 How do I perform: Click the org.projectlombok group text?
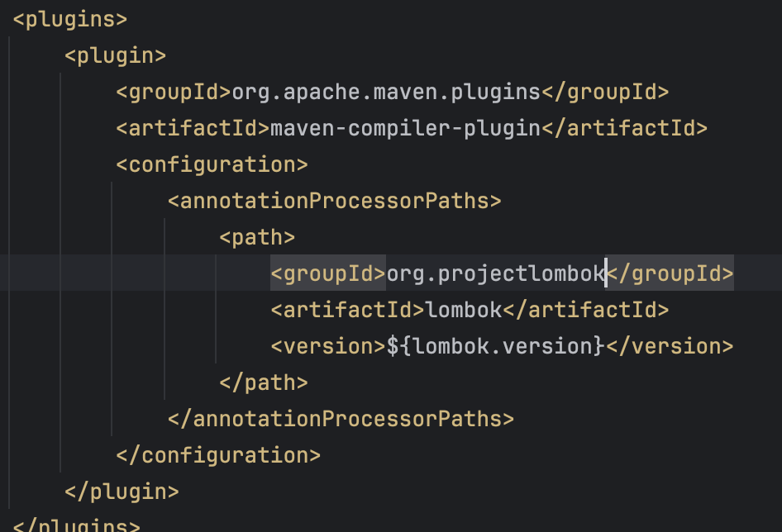(496, 273)
